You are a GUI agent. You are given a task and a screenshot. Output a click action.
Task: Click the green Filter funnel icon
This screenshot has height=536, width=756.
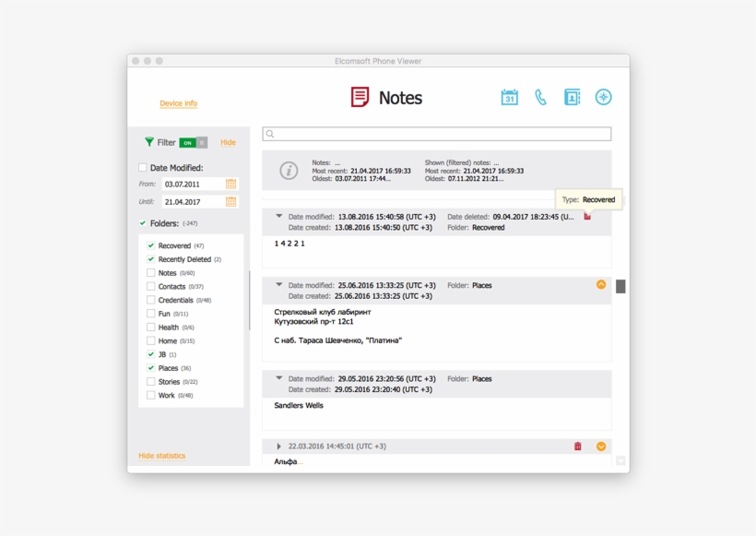click(150, 141)
